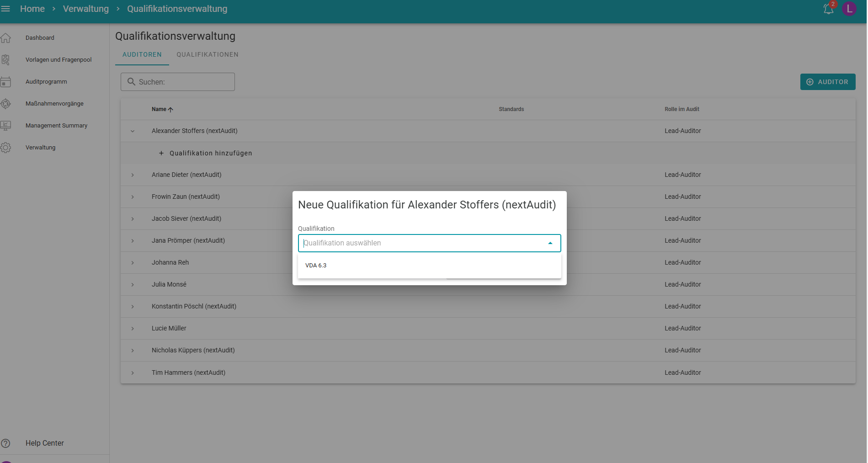Sort by Name column header
Viewport: 868px width, 463px height.
click(160, 109)
